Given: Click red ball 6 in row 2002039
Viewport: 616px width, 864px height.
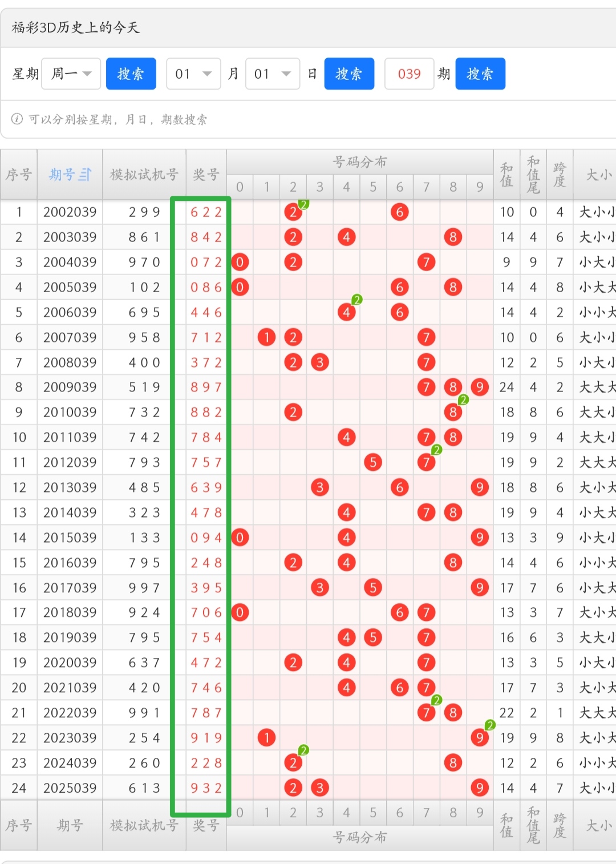Looking at the screenshot, I should point(399,212).
